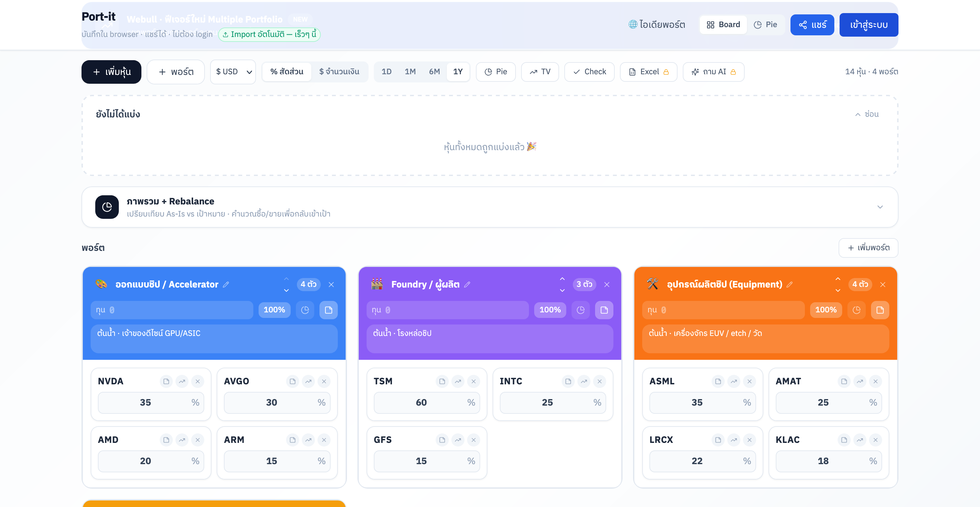The image size is (980, 507).
Task: Collapse unassigned section with ซ่อน
Action: (867, 114)
